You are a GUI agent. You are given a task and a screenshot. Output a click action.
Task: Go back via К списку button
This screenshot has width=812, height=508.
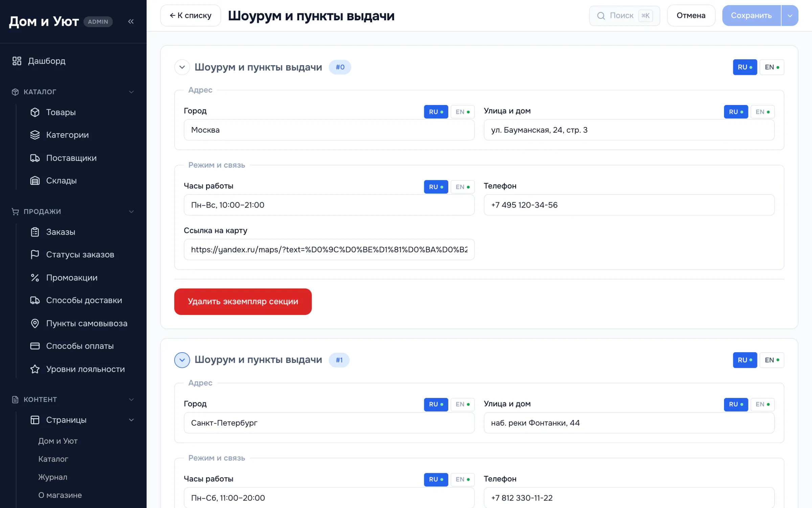coord(190,16)
